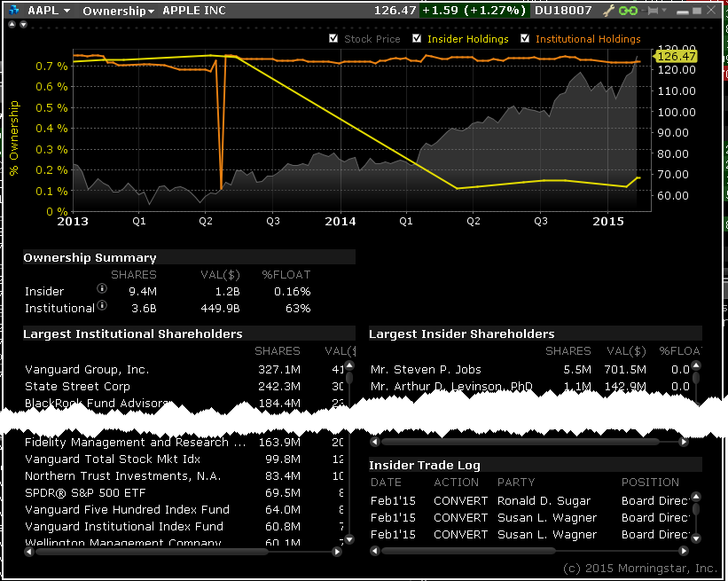Click scroll-up arrow of Insider Trade Log
The width and height of the screenshot is (728, 581).
(695, 497)
